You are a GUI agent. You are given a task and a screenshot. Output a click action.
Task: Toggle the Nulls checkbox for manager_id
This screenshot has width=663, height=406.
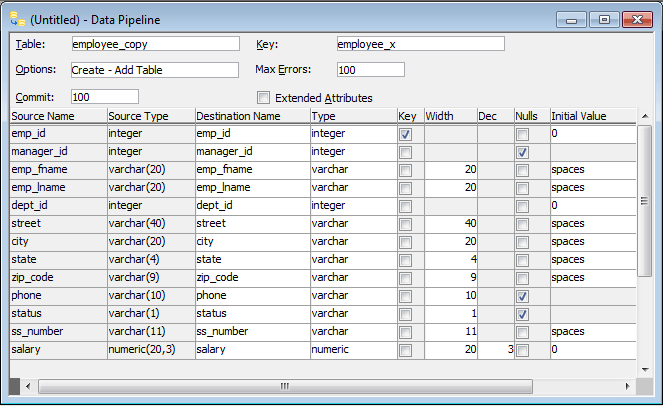522,152
